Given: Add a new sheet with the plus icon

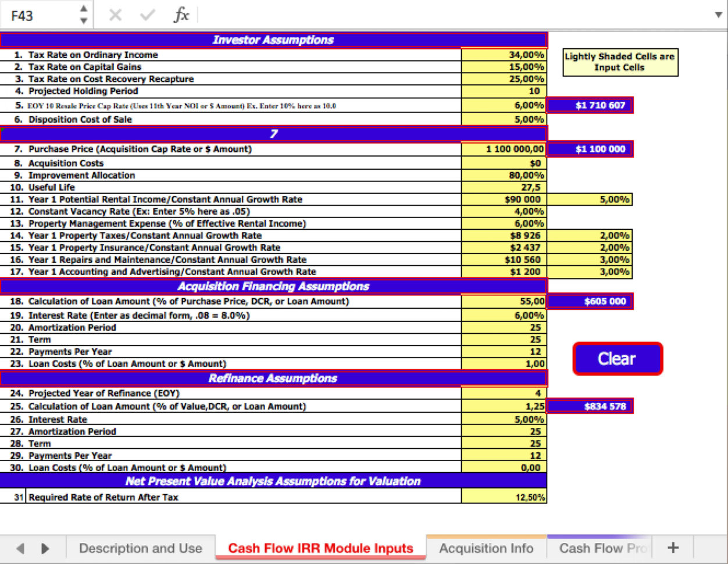Looking at the screenshot, I should (672, 547).
